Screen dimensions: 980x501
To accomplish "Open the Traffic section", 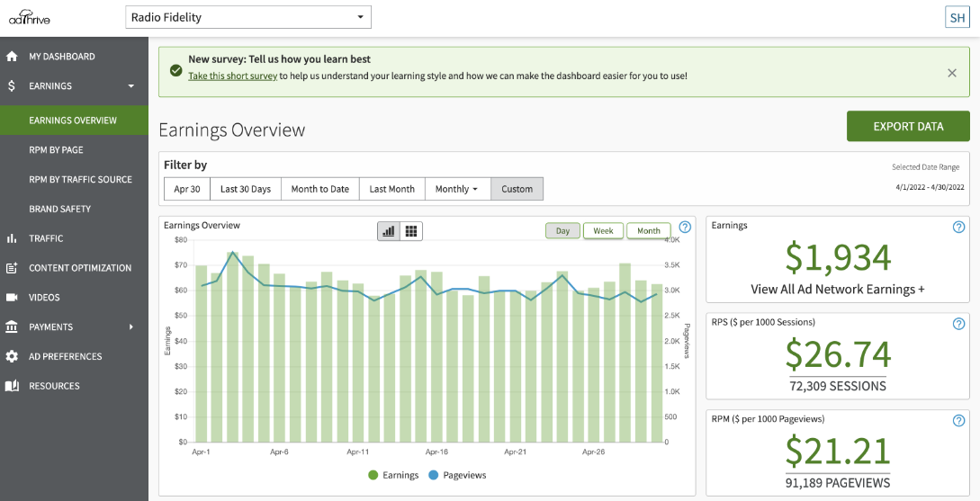I will [x=46, y=238].
